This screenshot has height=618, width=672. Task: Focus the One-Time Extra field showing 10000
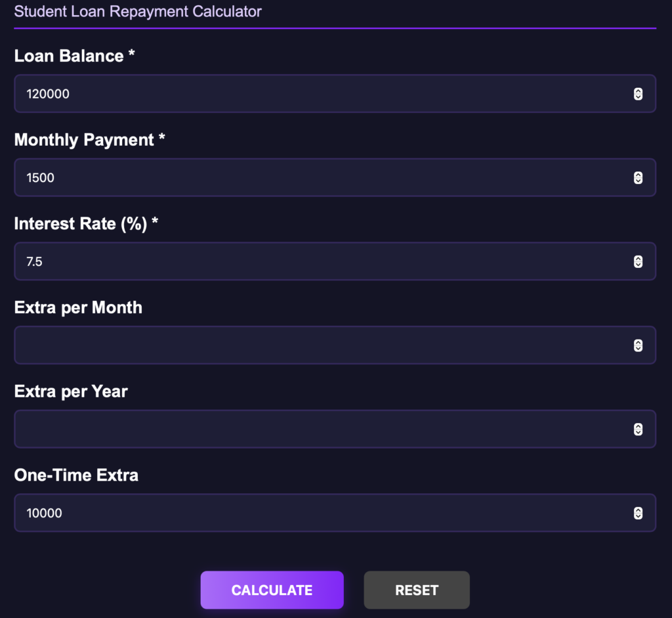pyautogui.click(x=322, y=513)
